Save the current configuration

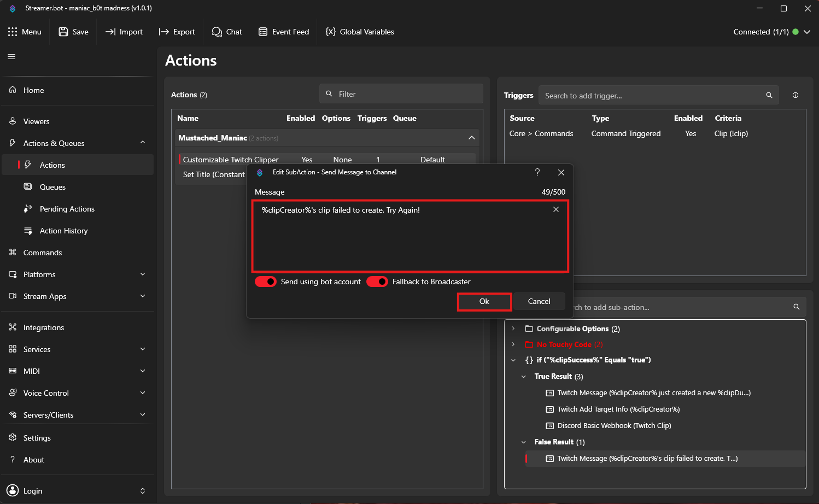click(73, 32)
